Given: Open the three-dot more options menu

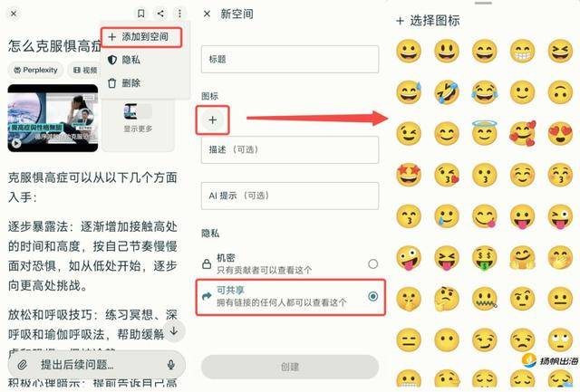Looking at the screenshot, I should (x=179, y=14).
